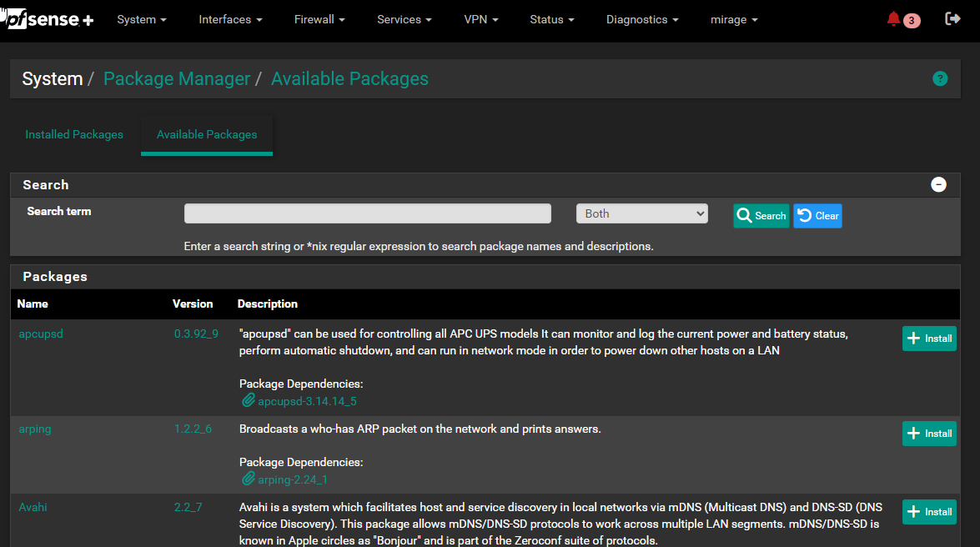The width and height of the screenshot is (980, 547).
Task: Open the Diagnostics menu
Action: coord(641,20)
